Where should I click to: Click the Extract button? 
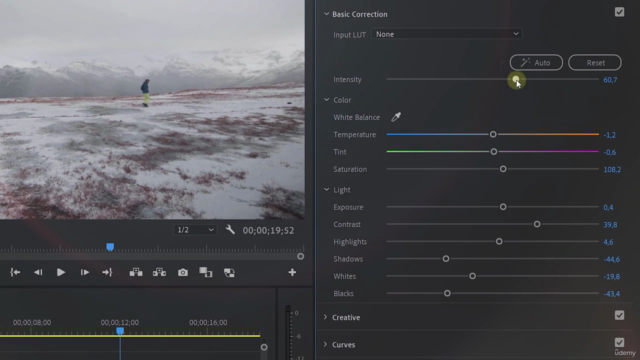(x=159, y=272)
